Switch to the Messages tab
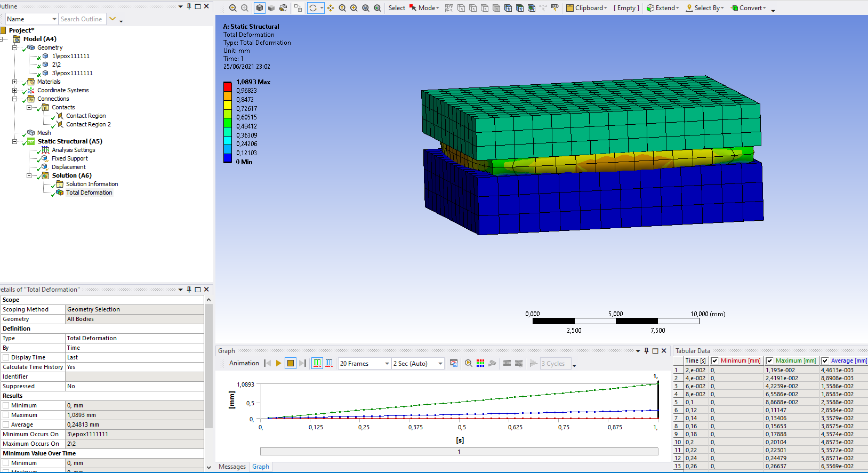 point(232,467)
